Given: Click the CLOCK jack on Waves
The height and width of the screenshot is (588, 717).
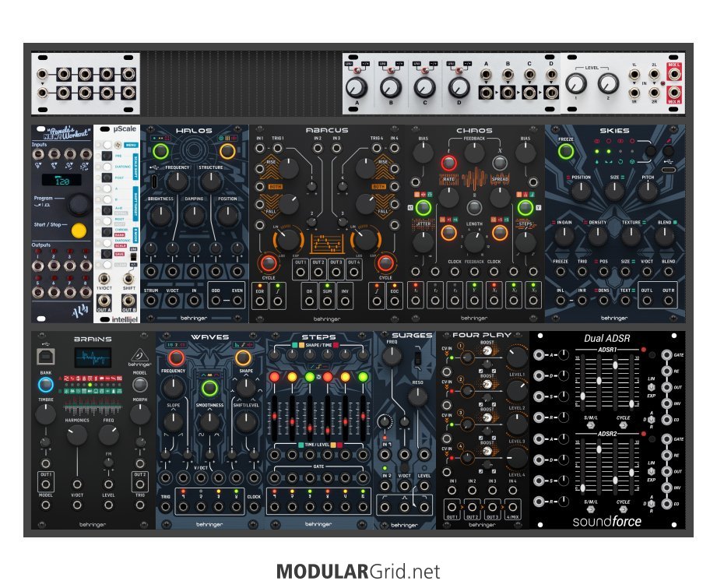Looking at the screenshot, I should click(x=254, y=506).
